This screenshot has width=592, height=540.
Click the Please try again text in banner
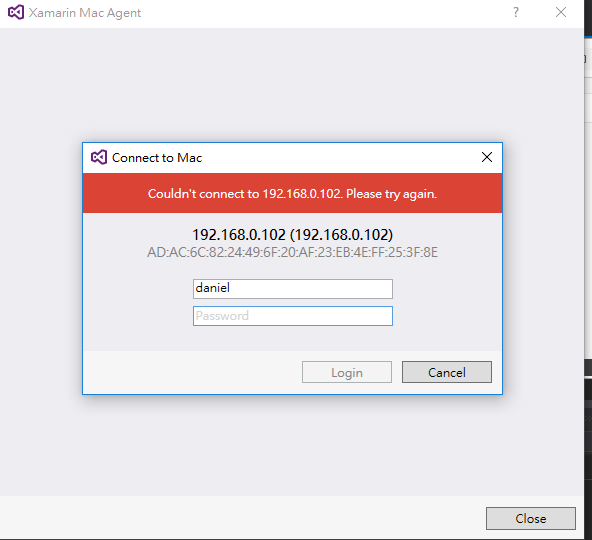tap(391, 194)
